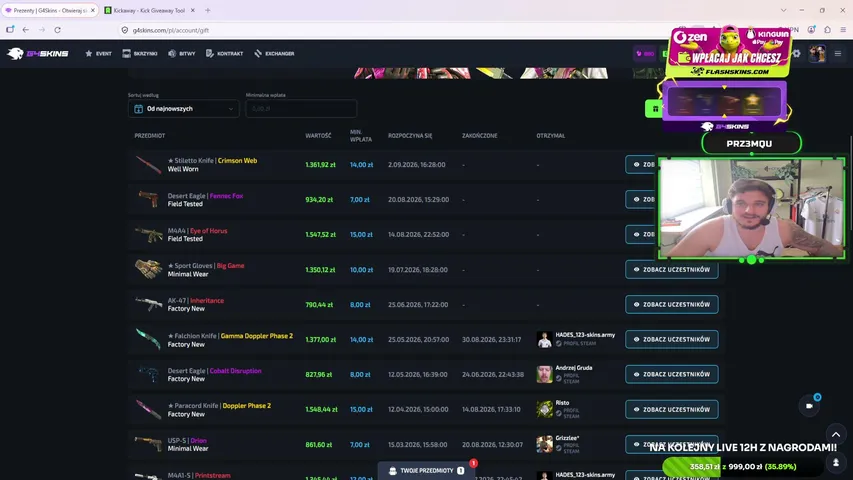View participants for Desert Eagle Cobalt Disruption
The width and height of the screenshot is (853, 480).
(671, 374)
